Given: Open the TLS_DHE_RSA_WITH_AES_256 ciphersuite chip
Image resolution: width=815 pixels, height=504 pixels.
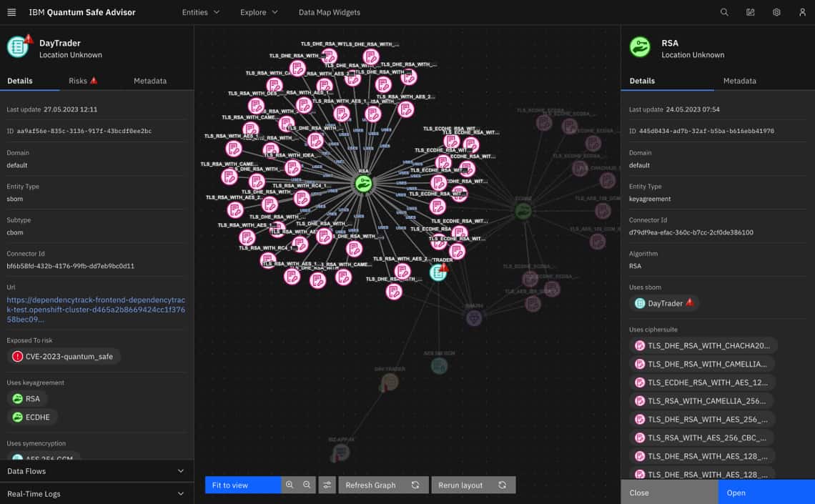Looking at the screenshot, I should tap(702, 420).
